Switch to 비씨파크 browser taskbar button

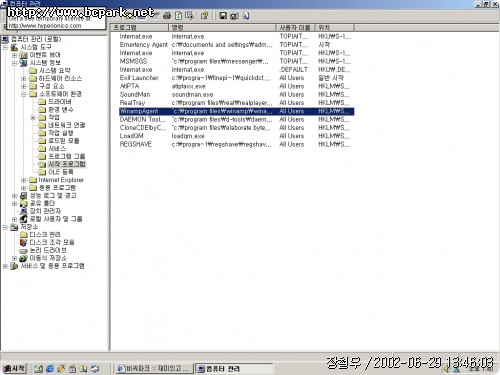(x=154, y=369)
